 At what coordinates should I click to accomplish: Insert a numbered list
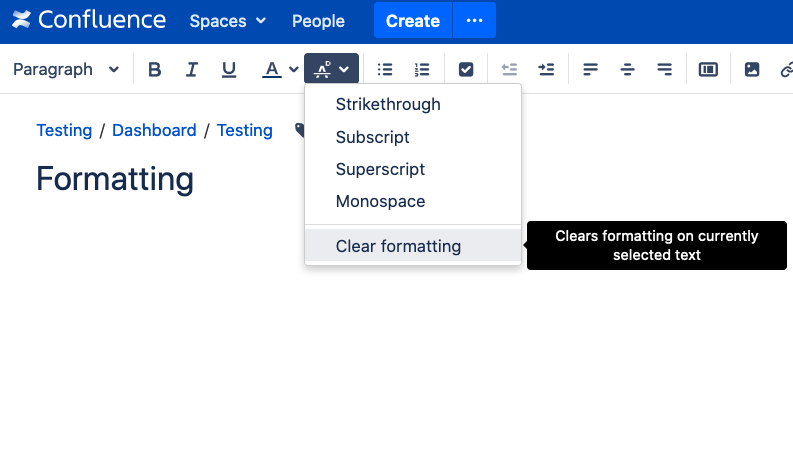422,69
